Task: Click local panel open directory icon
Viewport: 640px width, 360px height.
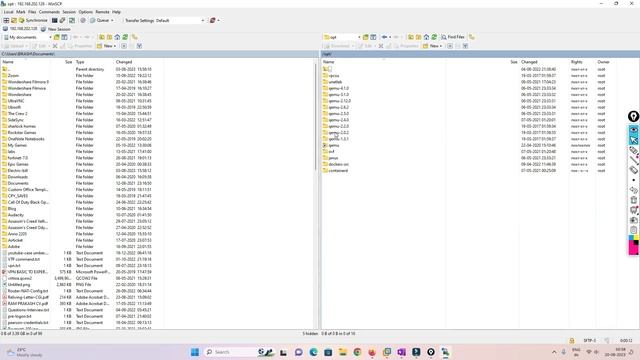Action: (x=57, y=37)
